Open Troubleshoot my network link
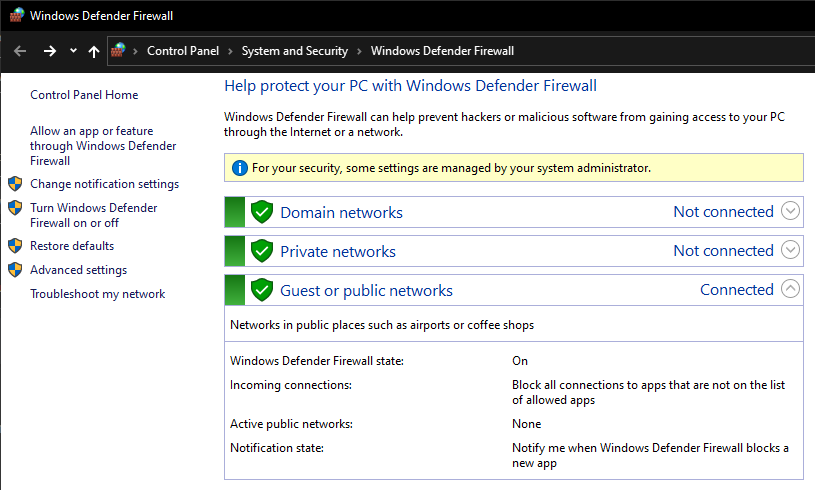The width and height of the screenshot is (815, 490). [98, 294]
